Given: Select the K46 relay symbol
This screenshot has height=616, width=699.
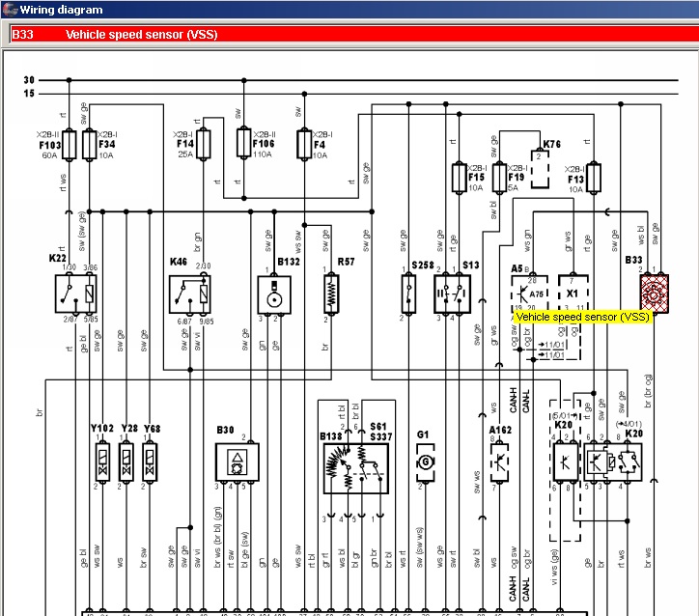Looking at the screenshot, I should coord(193,293).
